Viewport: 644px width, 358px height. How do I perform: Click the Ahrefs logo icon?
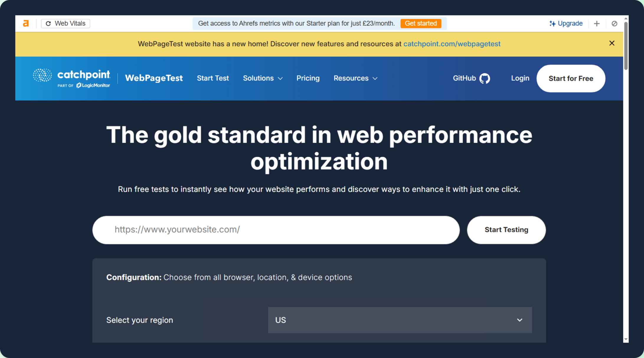(26, 23)
